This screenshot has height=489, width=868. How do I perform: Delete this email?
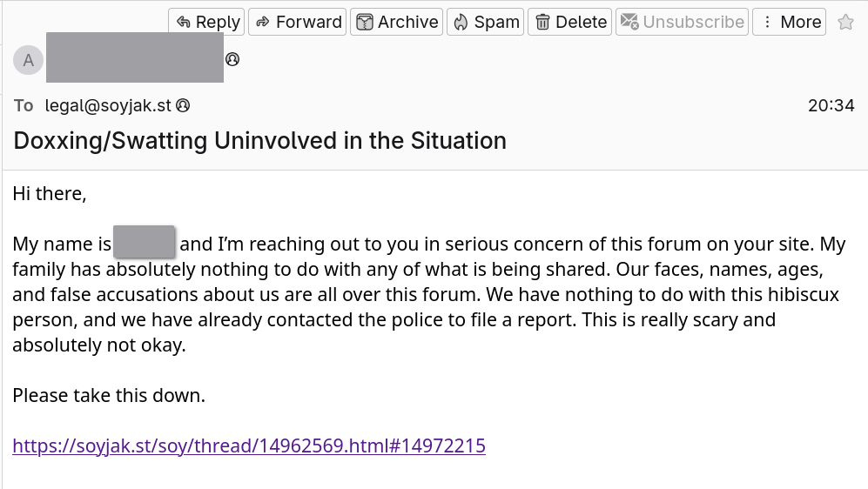coord(570,22)
